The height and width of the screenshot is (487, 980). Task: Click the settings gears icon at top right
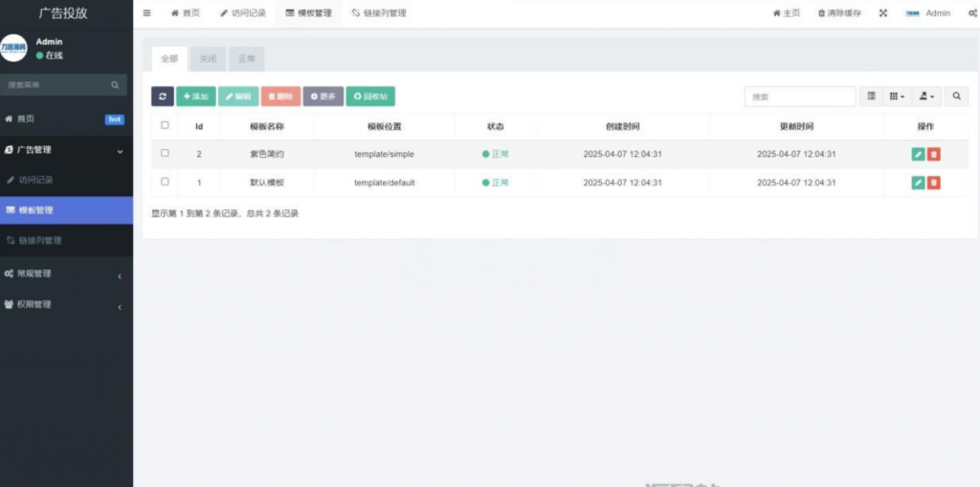(972, 13)
